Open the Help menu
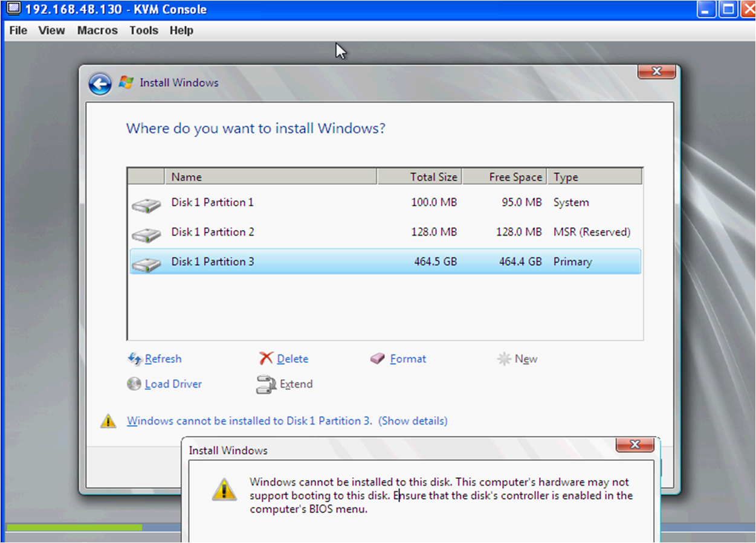756x543 pixels. click(x=181, y=30)
